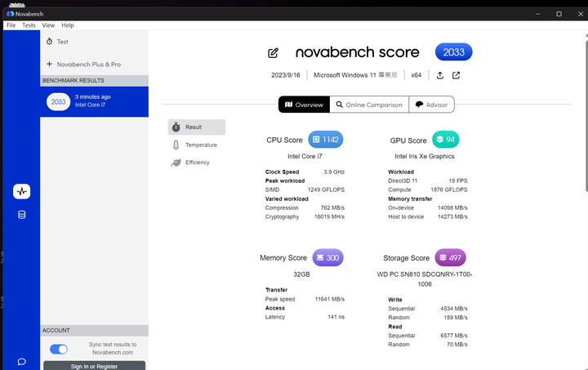Click the 14273 MB/s Host to device value
588x370 pixels.
(x=452, y=216)
